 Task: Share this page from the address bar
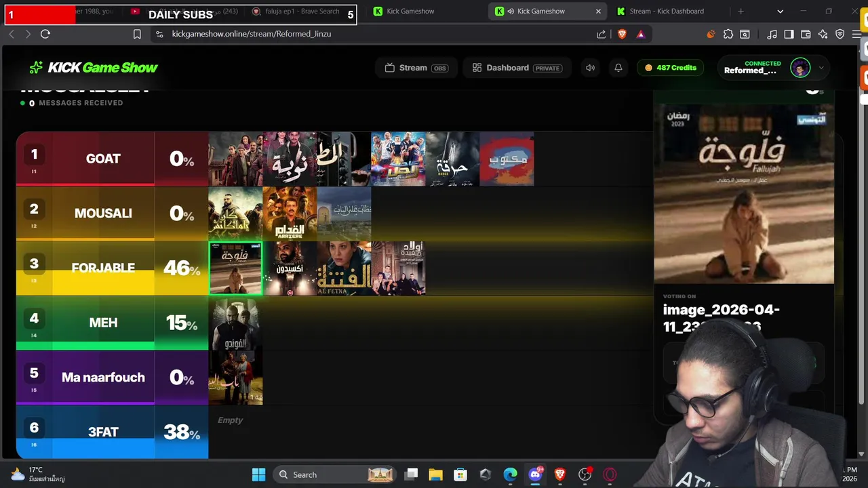click(601, 34)
